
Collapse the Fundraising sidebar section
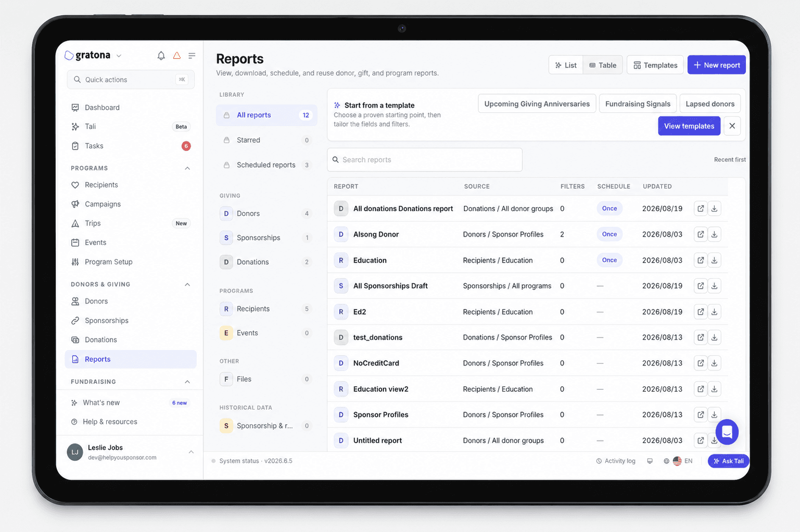tap(187, 382)
